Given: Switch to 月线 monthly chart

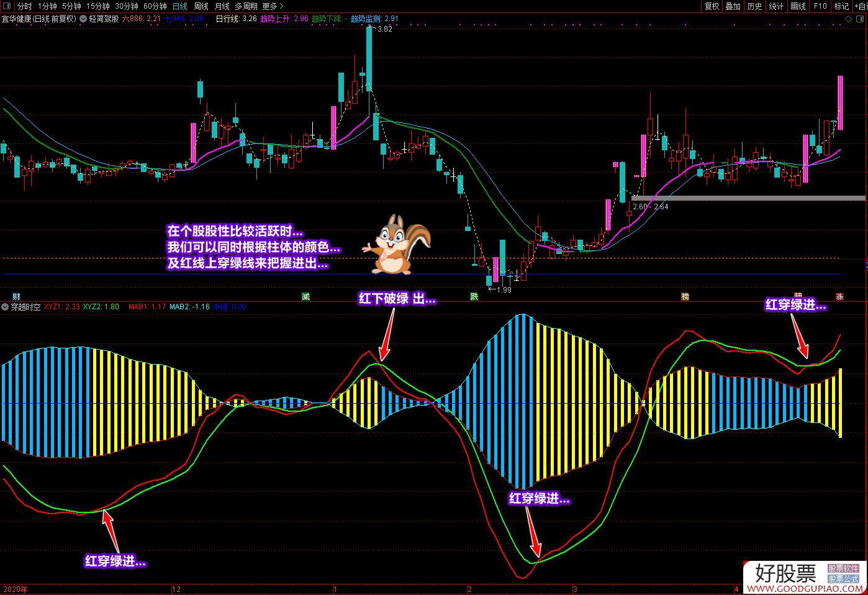Looking at the screenshot, I should click(222, 6).
